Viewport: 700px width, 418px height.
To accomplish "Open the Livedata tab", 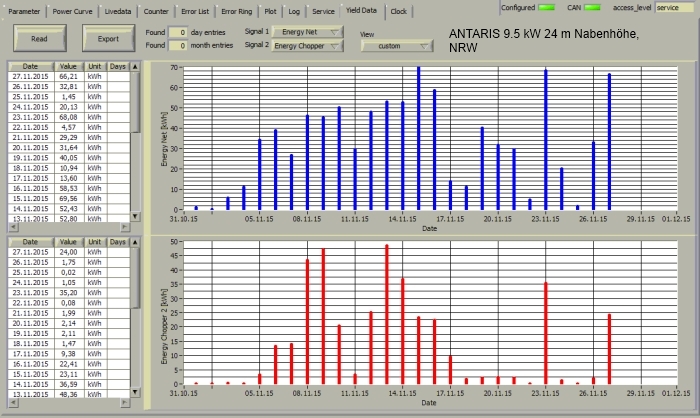I will click(x=118, y=11).
